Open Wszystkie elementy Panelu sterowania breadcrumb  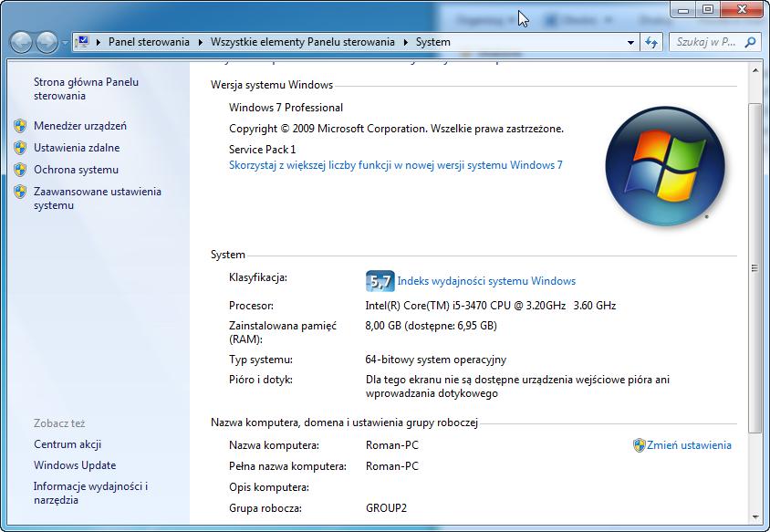tap(303, 42)
